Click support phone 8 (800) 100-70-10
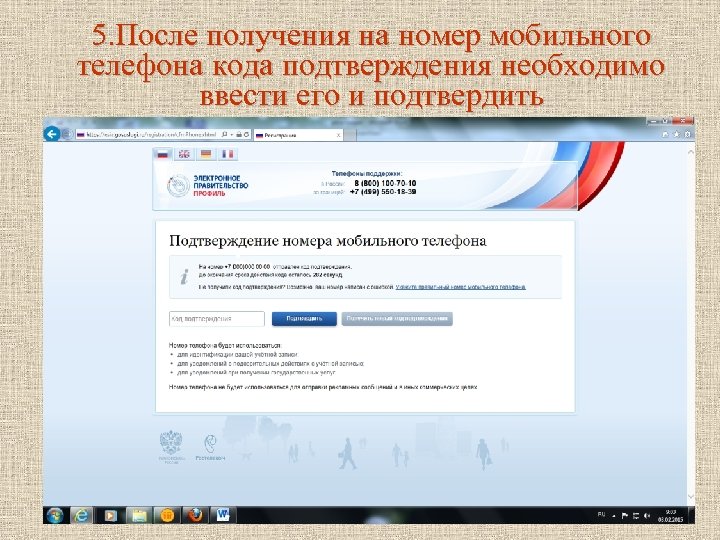Viewport: 720px width, 540px height. tap(385, 183)
